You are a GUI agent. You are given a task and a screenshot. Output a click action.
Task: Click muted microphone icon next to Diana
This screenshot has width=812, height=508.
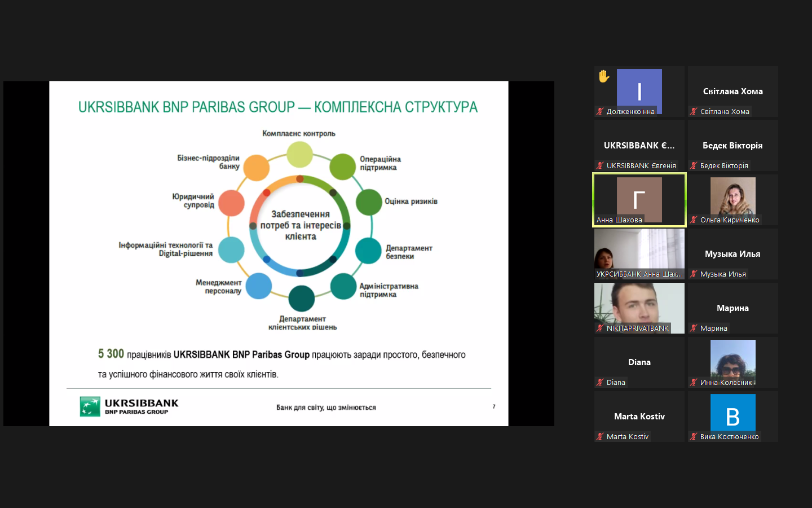coord(600,383)
